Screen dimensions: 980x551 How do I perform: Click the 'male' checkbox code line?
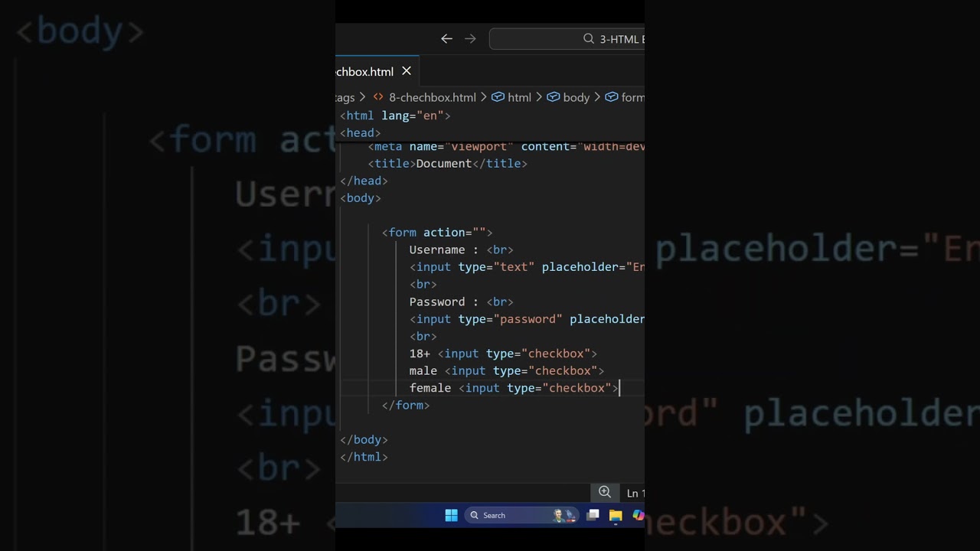coord(507,370)
